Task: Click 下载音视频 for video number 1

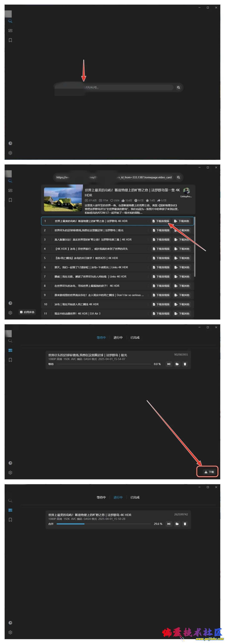Action: 161,221
